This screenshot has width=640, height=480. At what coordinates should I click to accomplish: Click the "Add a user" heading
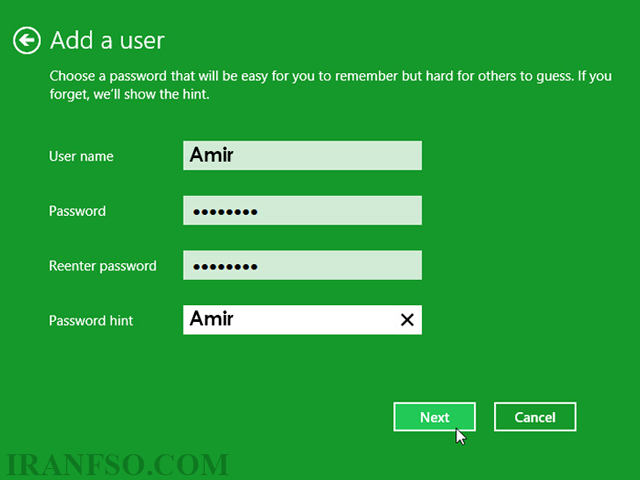[x=107, y=40]
